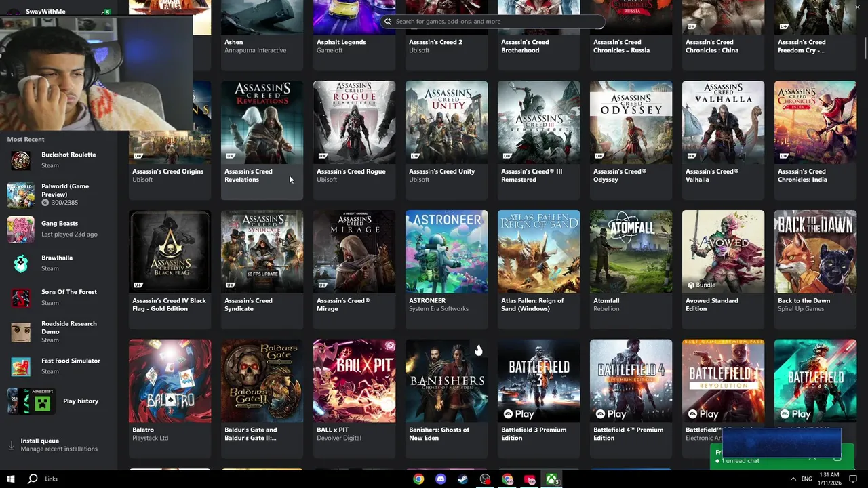
Task: Select Atlas Fallen: Reign of Sand cover
Action: pos(538,251)
